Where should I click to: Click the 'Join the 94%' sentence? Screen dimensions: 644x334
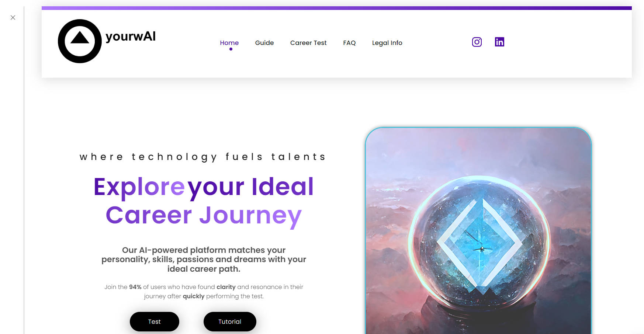[x=204, y=292]
